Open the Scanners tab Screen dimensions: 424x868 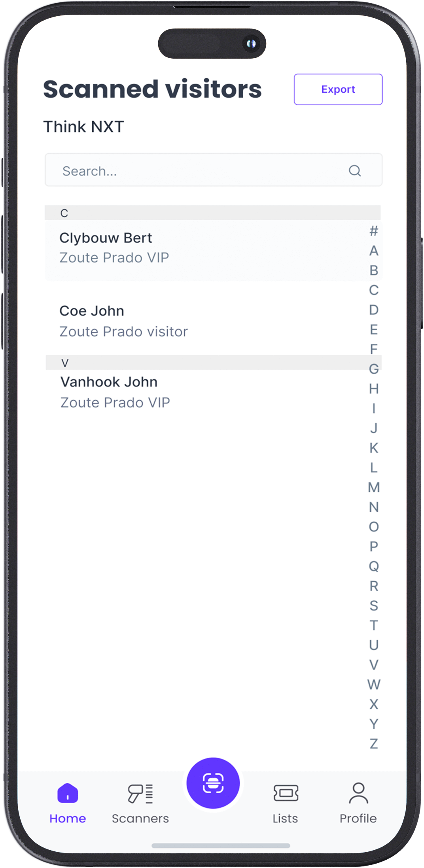pos(140,803)
